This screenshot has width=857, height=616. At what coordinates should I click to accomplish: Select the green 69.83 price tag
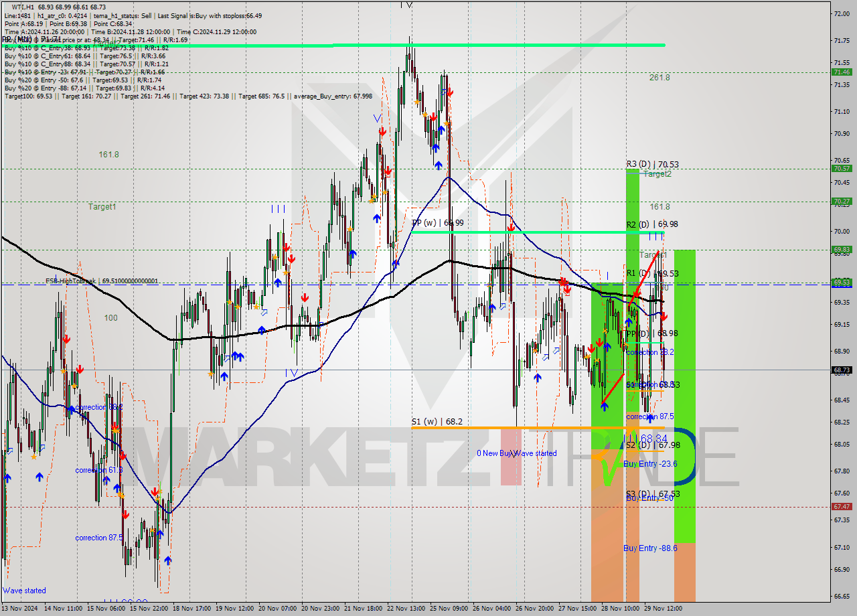coord(842,249)
